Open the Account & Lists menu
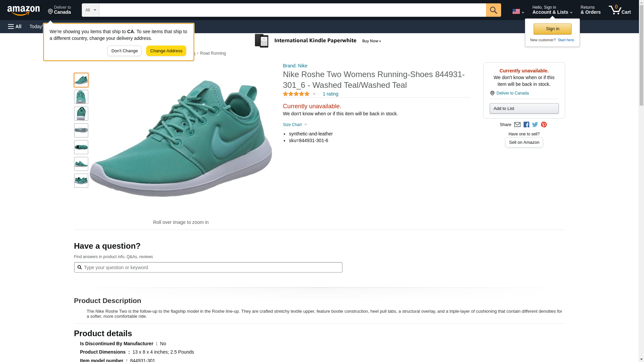644x362 pixels. click(552, 10)
